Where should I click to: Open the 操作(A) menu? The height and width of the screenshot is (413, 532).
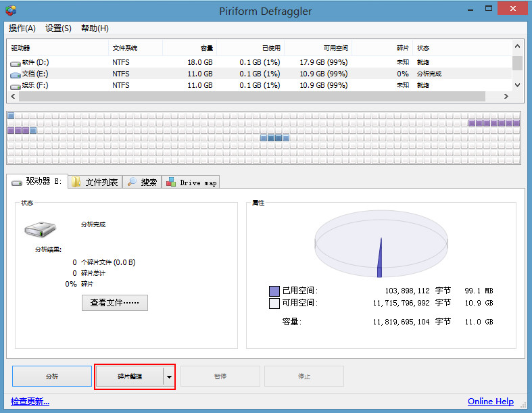click(x=22, y=28)
